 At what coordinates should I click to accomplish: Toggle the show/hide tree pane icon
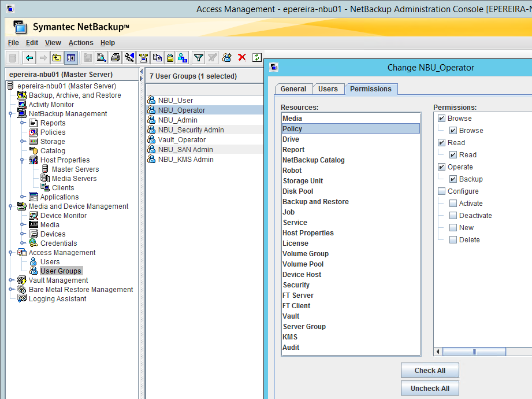pyautogui.click(x=71, y=58)
